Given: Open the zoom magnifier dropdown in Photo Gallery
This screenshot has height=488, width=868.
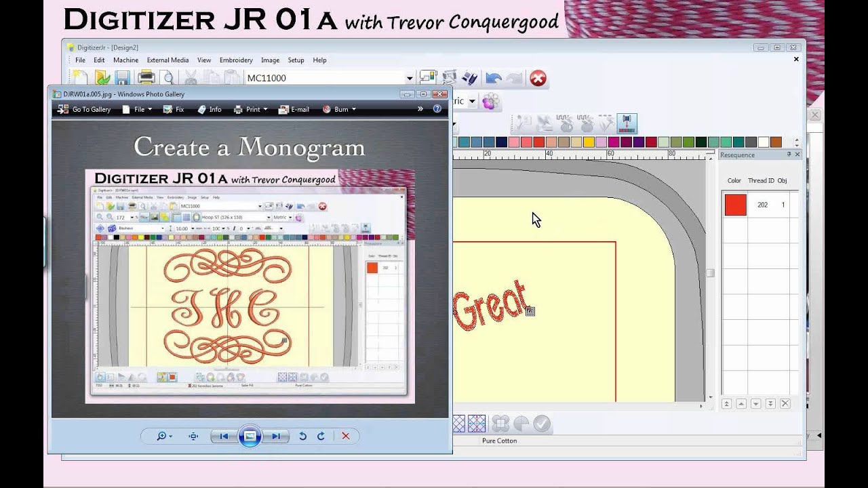Looking at the screenshot, I should [x=164, y=436].
